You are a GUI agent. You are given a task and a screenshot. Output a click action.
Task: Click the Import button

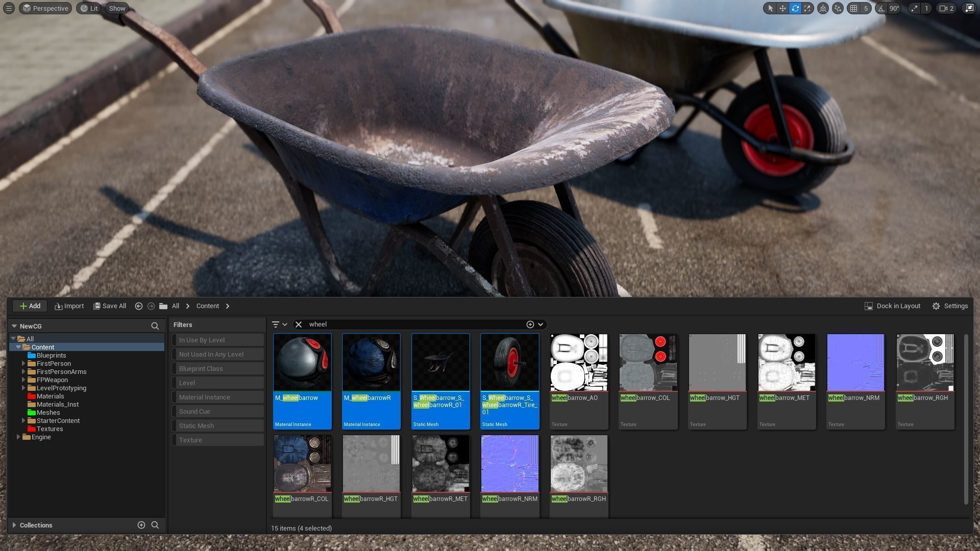pyautogui.click(x=69, y=306)
